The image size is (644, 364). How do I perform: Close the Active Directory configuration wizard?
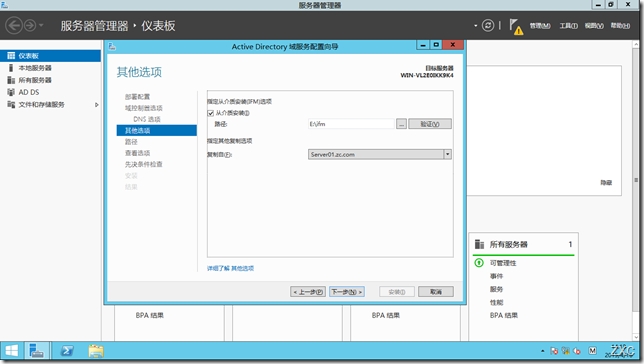(453, 45)
